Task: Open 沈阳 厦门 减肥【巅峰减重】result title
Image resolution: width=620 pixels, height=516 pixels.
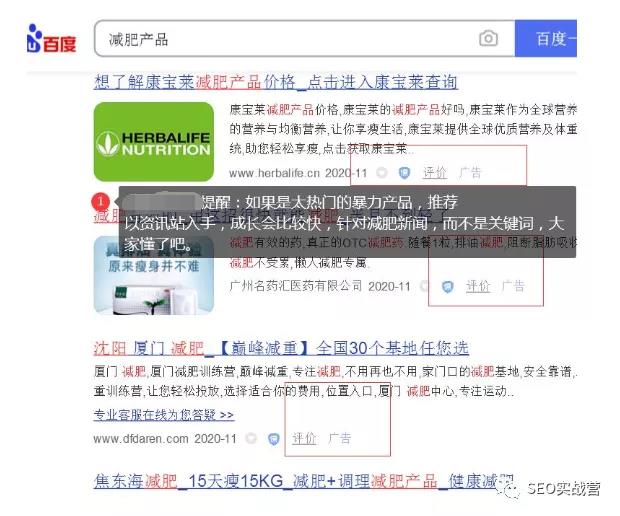Action: (281, 348)
